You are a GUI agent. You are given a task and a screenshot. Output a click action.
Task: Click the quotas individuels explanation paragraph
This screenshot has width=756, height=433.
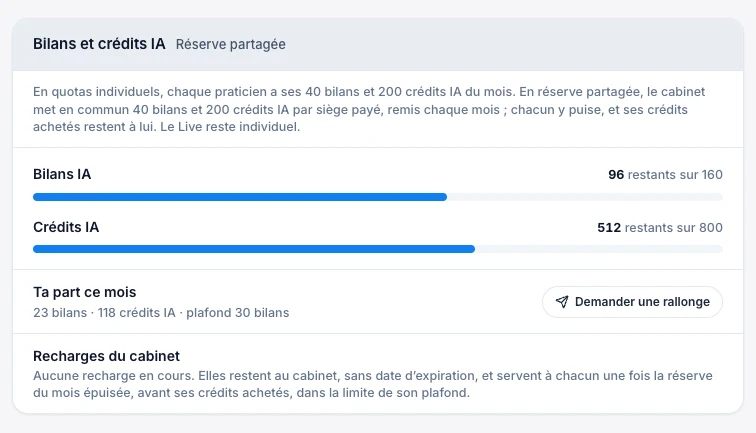(369, 109)
